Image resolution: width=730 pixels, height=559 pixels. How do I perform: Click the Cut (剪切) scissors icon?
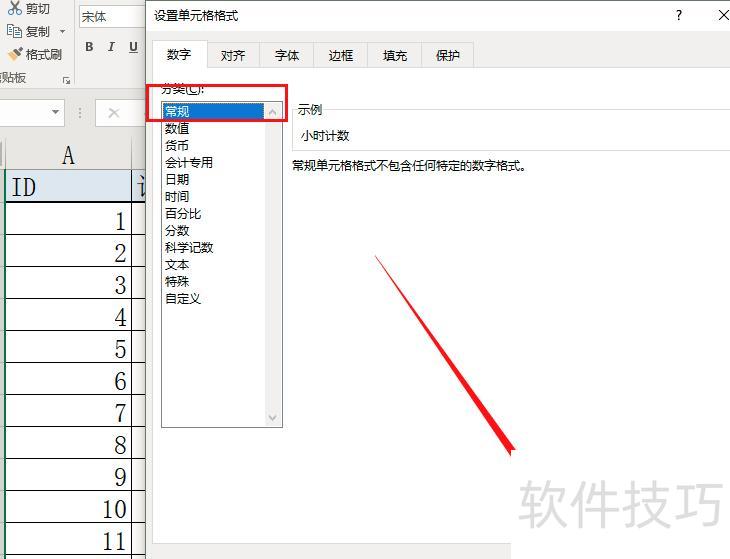coord(14,9)
